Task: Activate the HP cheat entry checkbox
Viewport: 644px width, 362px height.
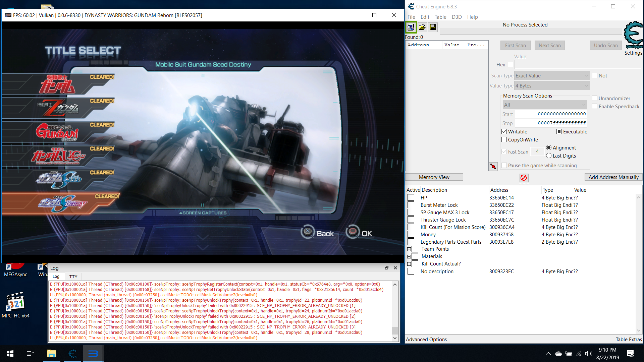Action: point(411,198)
